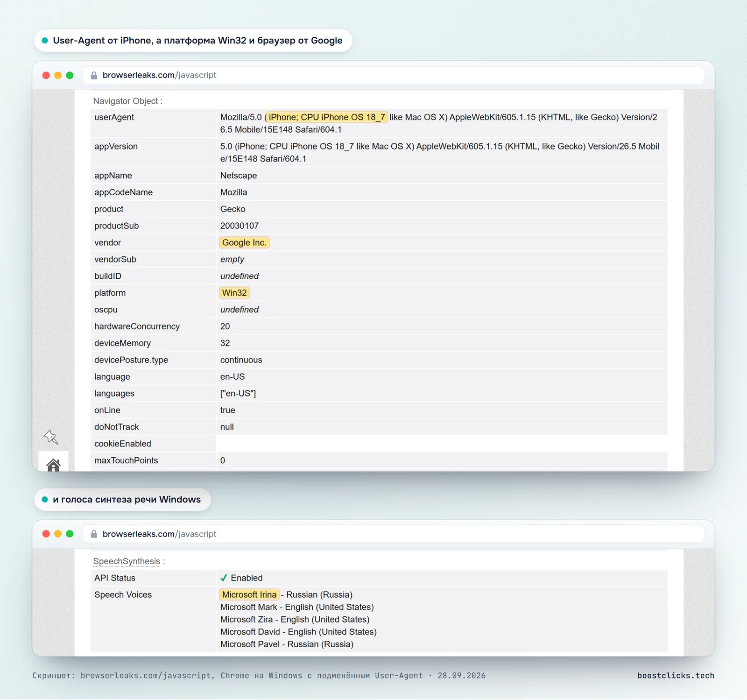Click the onLine value true
The image size is (747, 700).
(227, 410)
